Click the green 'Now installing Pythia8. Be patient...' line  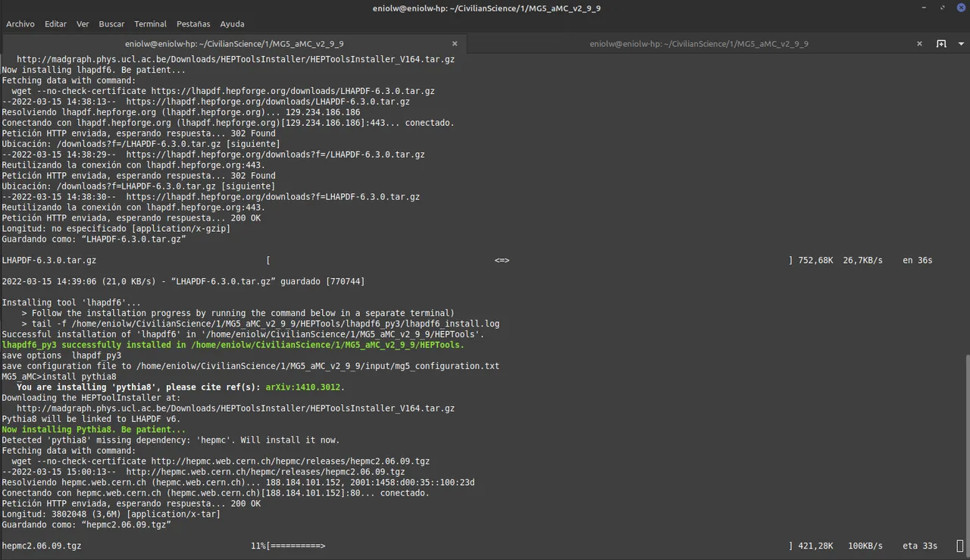tap(93, 430)
